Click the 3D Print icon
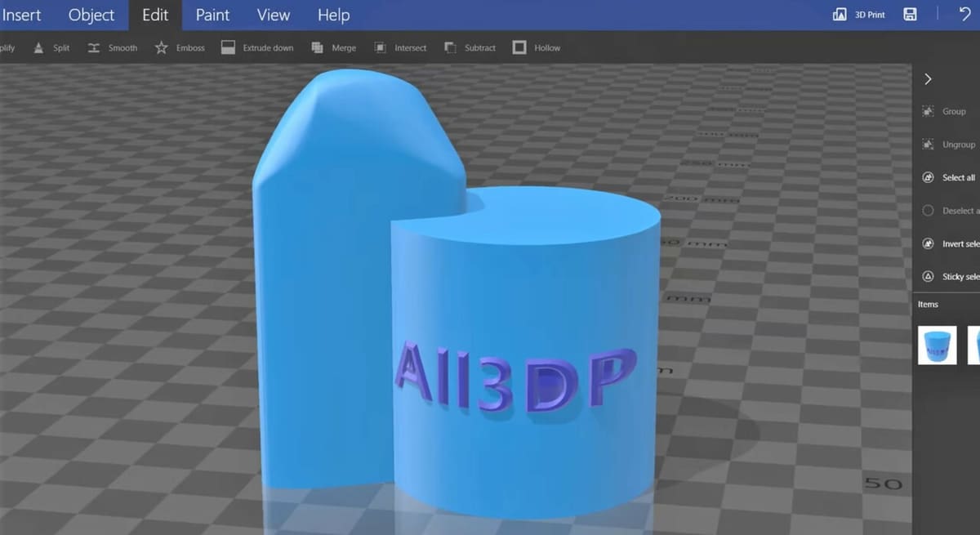Image resolution: width=980 pixels, height=535 pixels. (840, 15)
